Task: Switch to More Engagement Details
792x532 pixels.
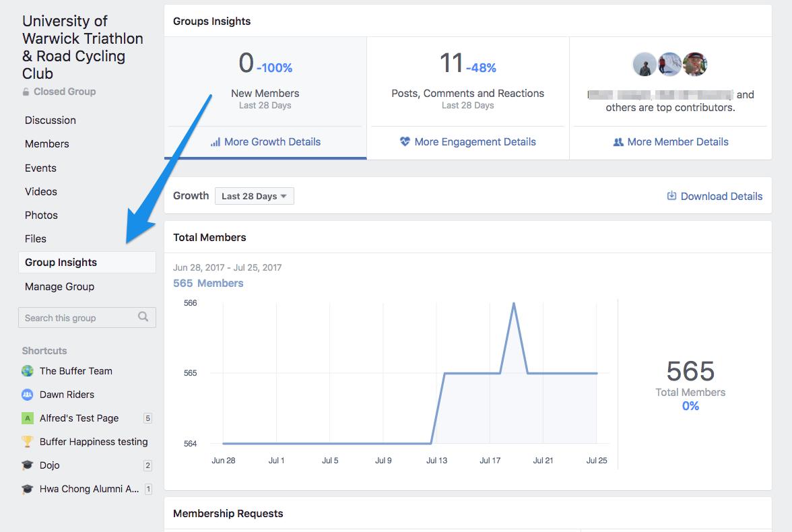Action: [468, 142]
